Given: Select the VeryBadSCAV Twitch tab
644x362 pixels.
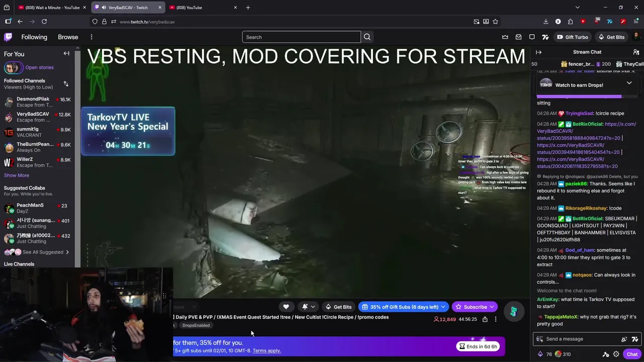Looking at the screenshot, I should coord(128,8).
